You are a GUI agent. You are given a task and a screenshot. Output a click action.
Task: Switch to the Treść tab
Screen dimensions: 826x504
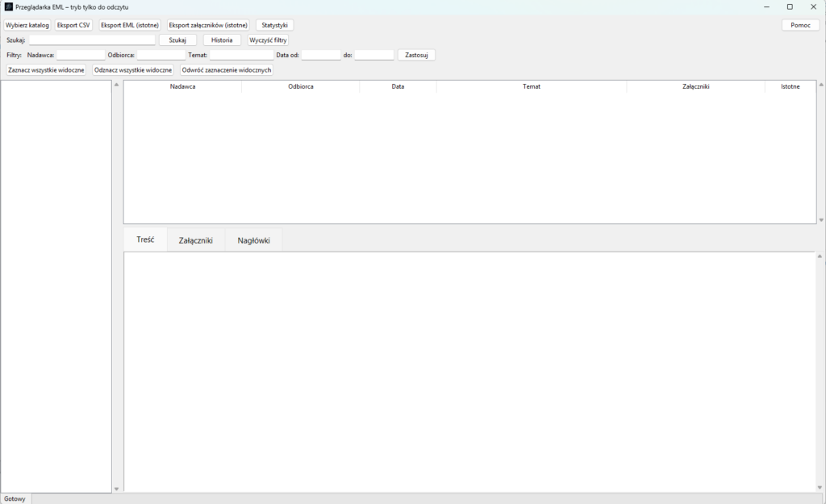click(x=145, y=240)
